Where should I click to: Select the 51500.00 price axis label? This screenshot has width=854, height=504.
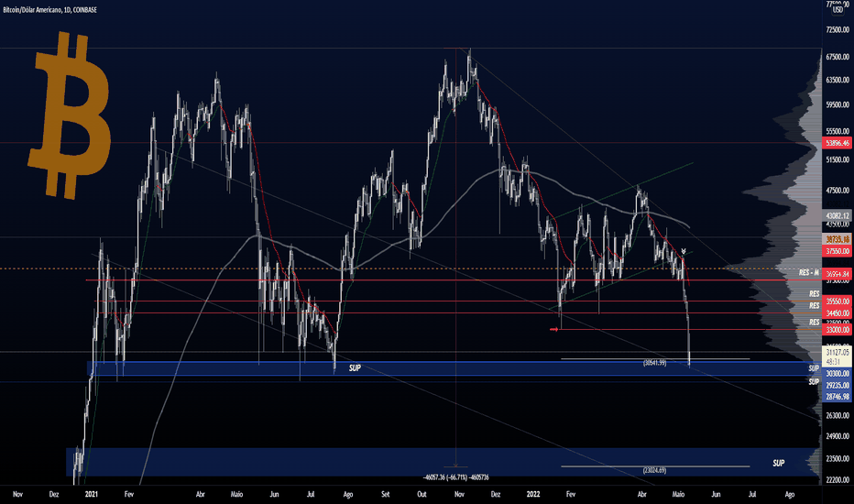[x=838, y=159]
